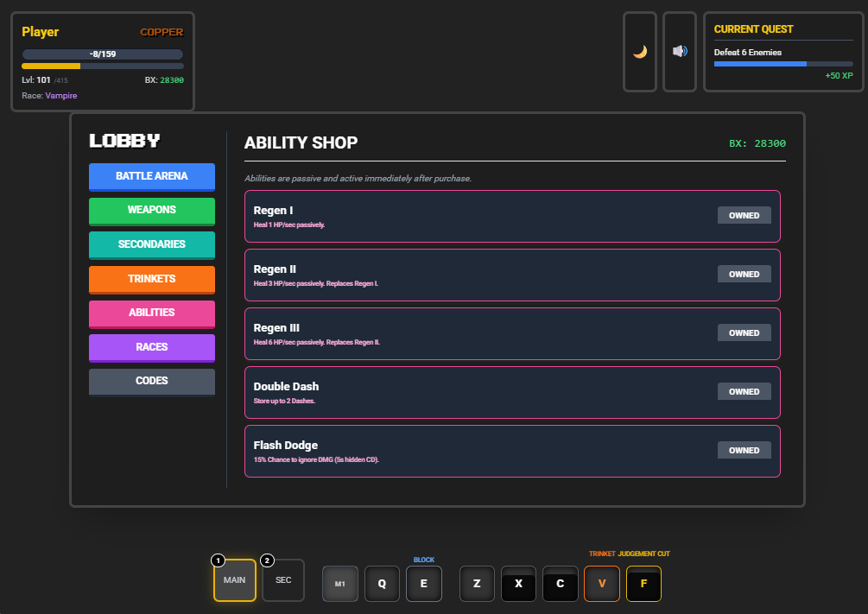Click the X ability key

click(519, 584)
